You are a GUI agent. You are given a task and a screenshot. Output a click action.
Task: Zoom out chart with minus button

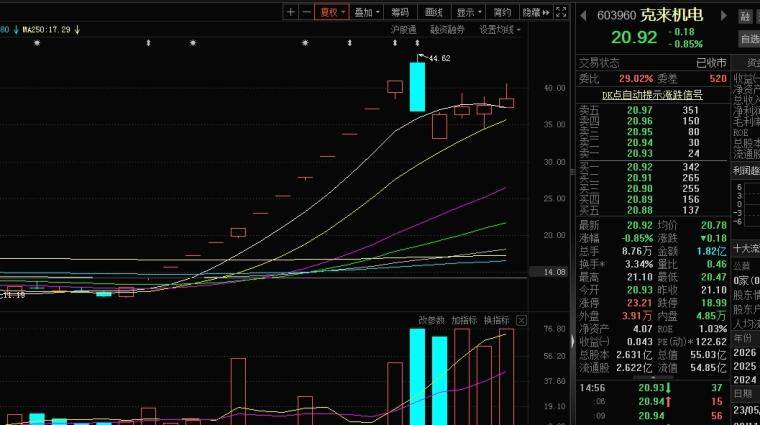(306, 12)
